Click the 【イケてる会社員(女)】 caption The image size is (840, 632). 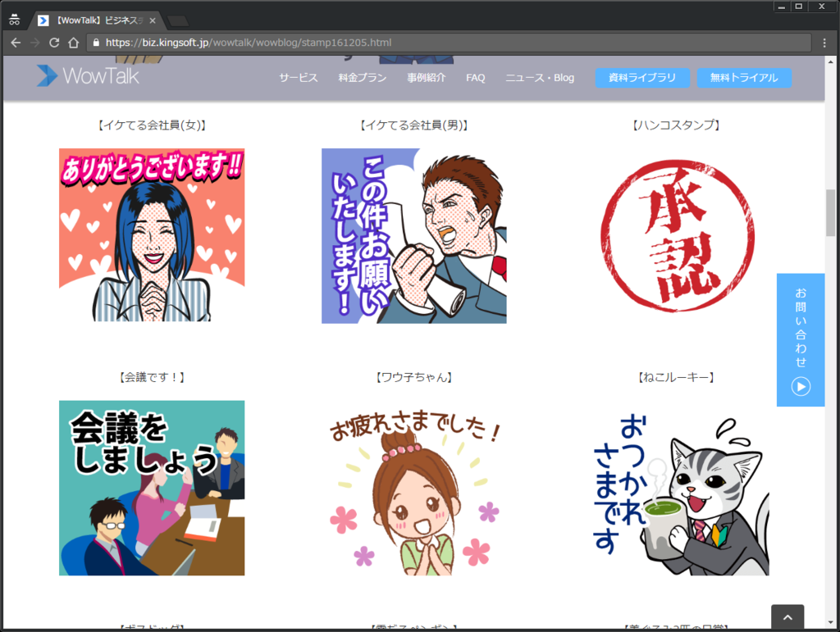point(152,125)
